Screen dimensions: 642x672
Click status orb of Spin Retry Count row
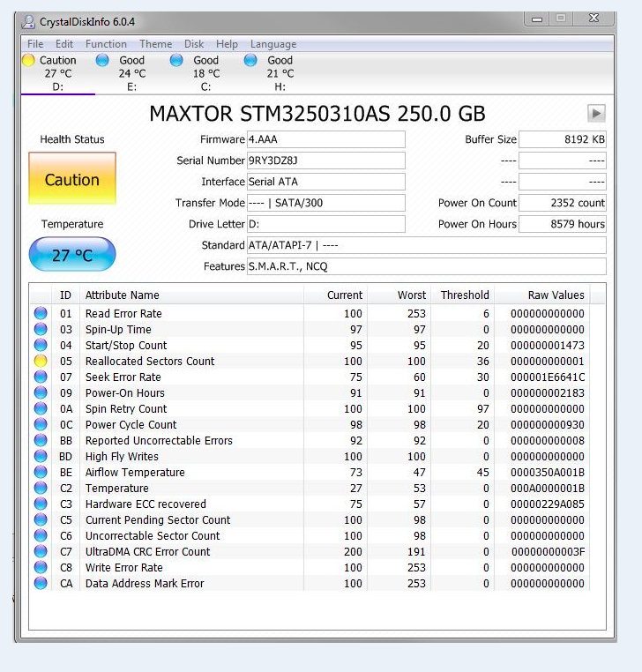point(41,408)
